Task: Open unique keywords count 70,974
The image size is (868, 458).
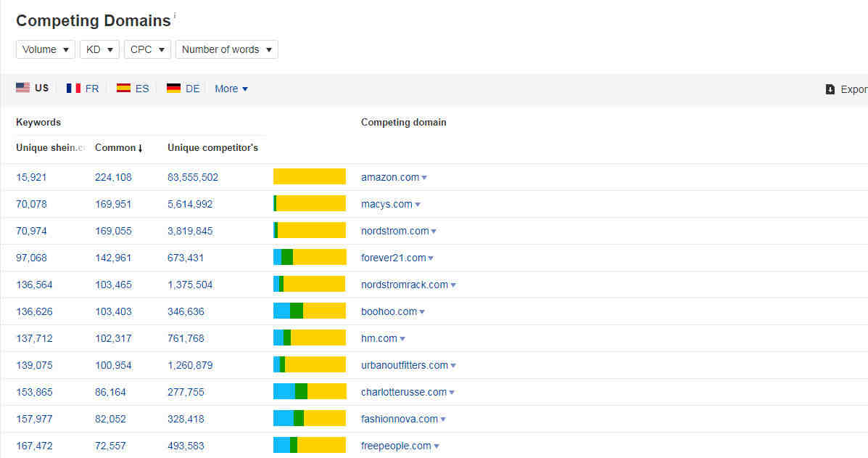Action: point(31,231)
